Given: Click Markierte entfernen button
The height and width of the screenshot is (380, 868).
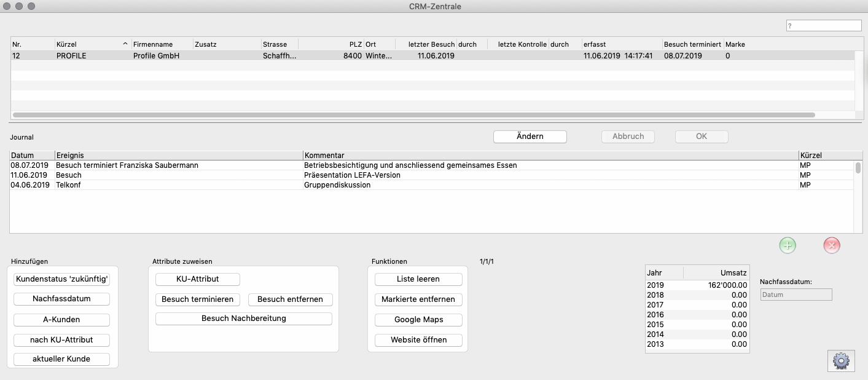Looking at the screenshot, I should point(418,299).
